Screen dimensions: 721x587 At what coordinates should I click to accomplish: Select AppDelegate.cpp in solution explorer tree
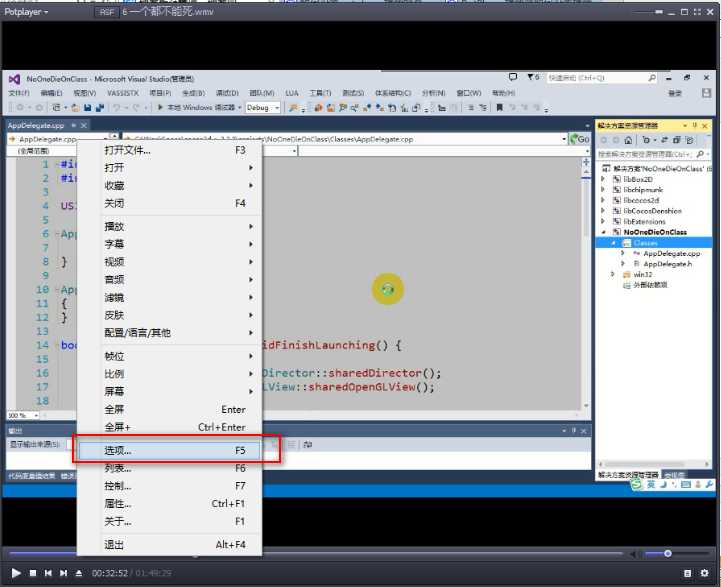pyautogui.click(x=671, y=253)
